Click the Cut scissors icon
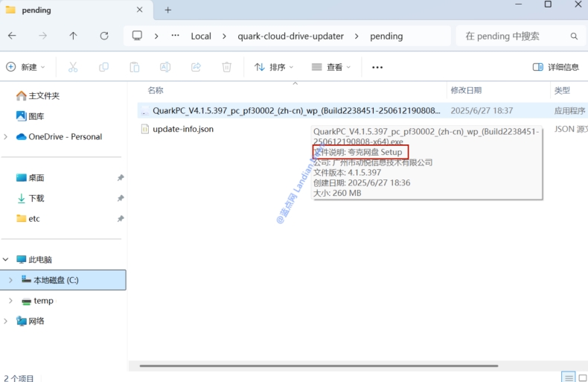 pos(73,67)
